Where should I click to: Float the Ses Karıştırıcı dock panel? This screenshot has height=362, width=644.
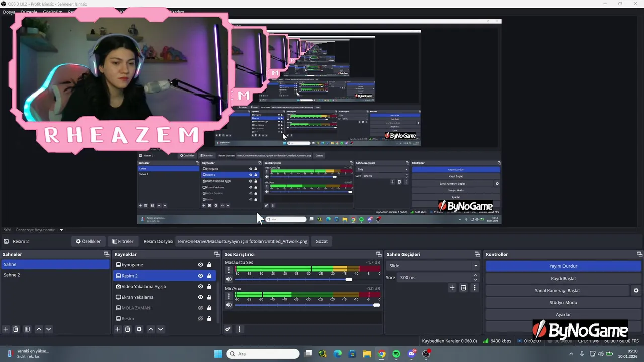click(x=379, y=254)
